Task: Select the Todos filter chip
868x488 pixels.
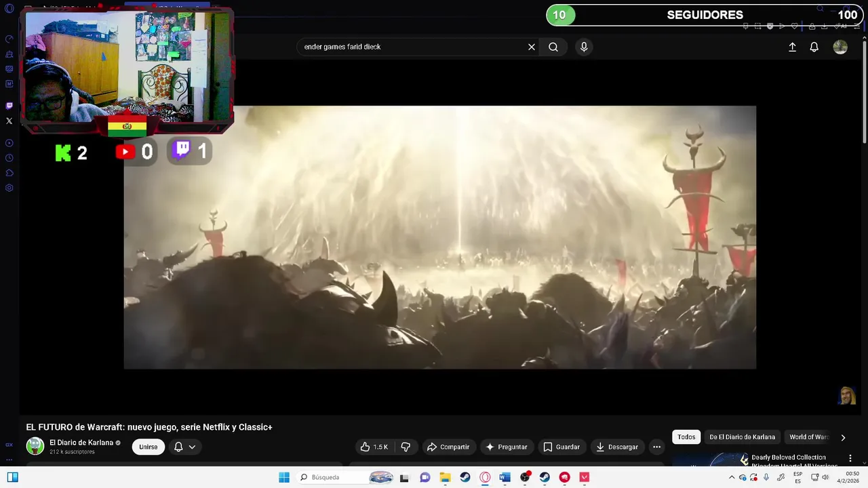Action: [686, 437]
